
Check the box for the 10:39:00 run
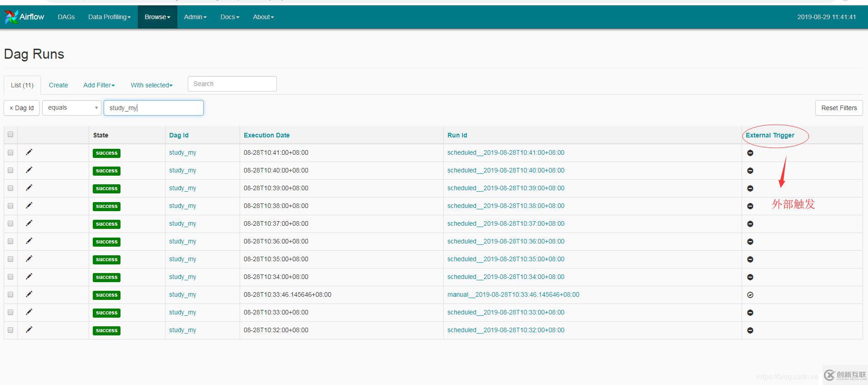point(10,188)
